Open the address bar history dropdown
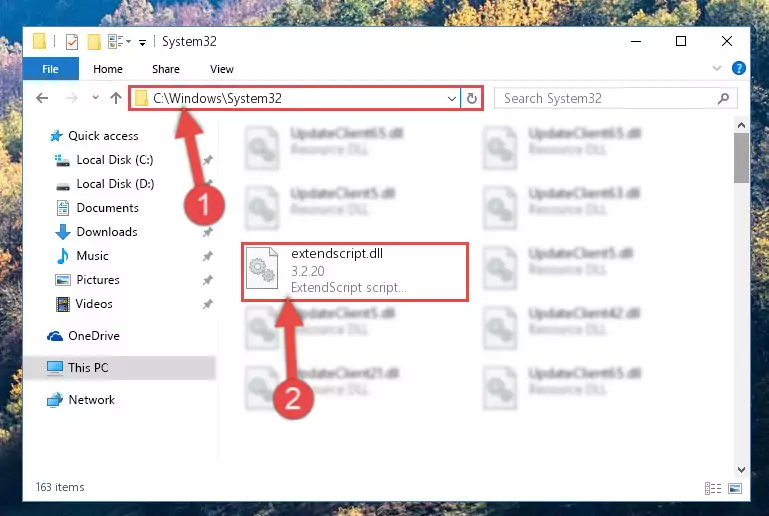 (452, 99)
